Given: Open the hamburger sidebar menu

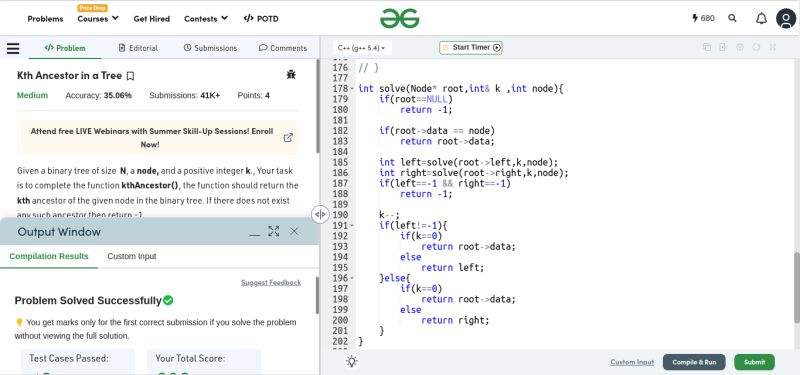Looking at the screenshot, I should 13,48.
